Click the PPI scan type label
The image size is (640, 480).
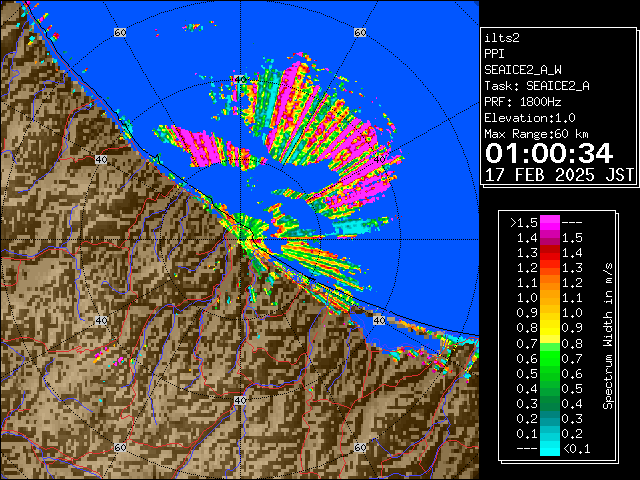point(494,54)
